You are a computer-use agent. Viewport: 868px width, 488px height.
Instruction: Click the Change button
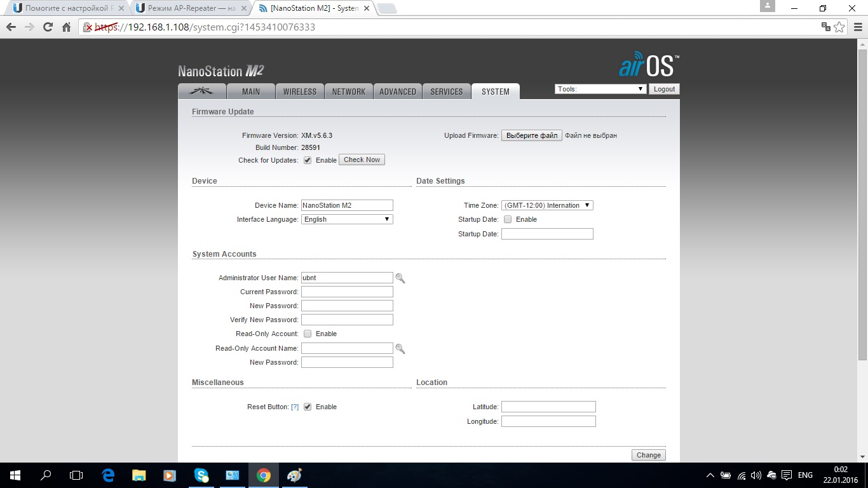(x=649, y=455)
